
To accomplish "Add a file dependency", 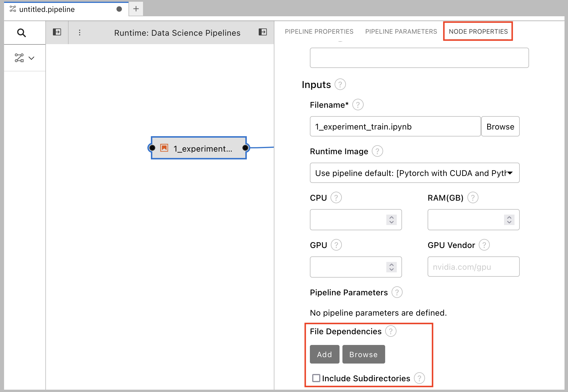I will [324, 354].
